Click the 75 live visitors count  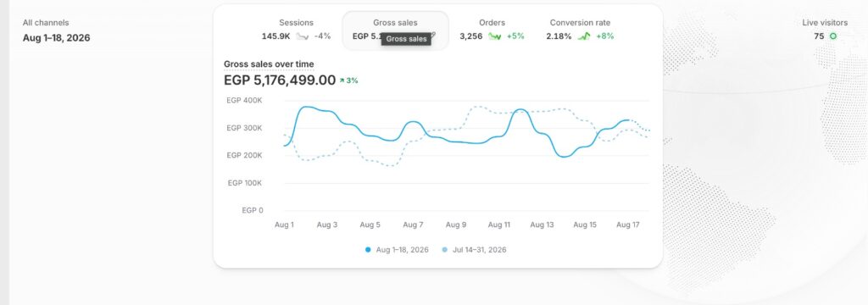pos(819,36)
